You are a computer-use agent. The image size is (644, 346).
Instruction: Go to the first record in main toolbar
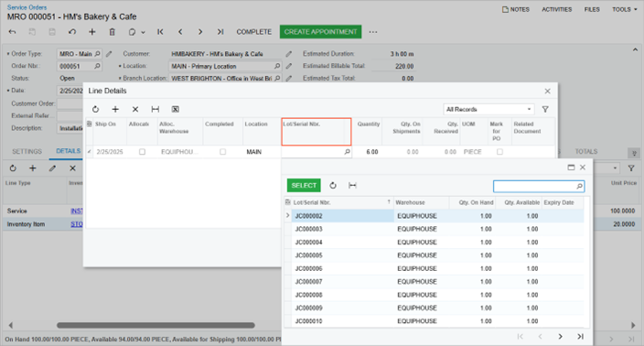click(x=160, y=32)
